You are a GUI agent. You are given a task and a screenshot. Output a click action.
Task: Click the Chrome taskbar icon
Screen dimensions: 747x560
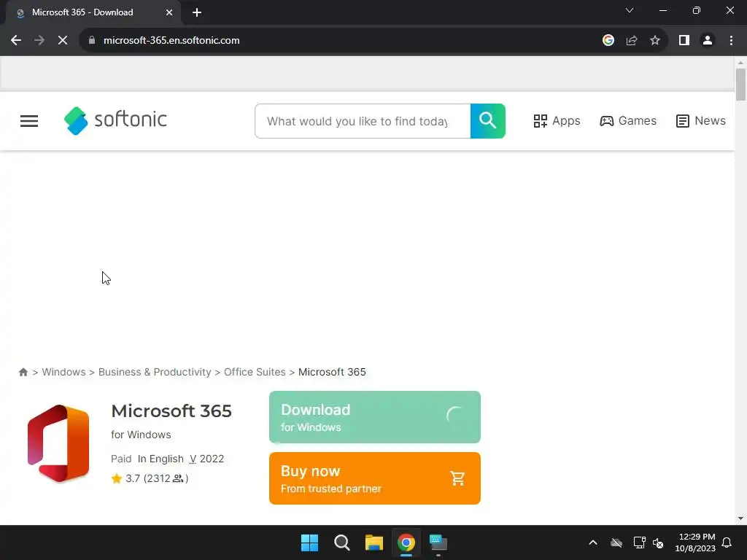[406, 542]
